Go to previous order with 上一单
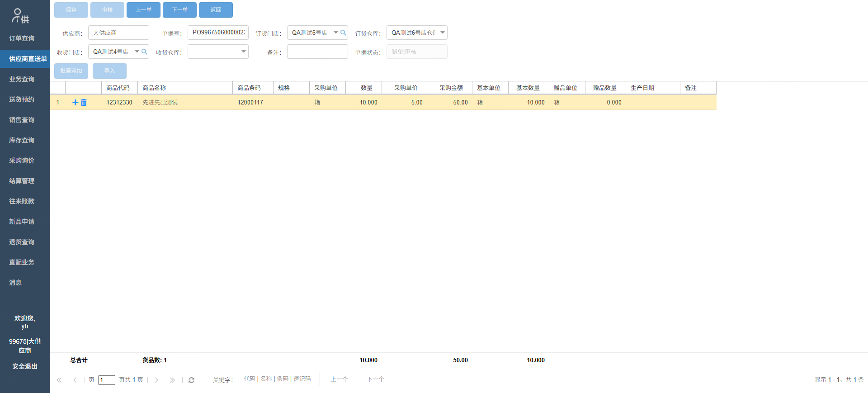The image size is (868, 393). pos(143,10)
